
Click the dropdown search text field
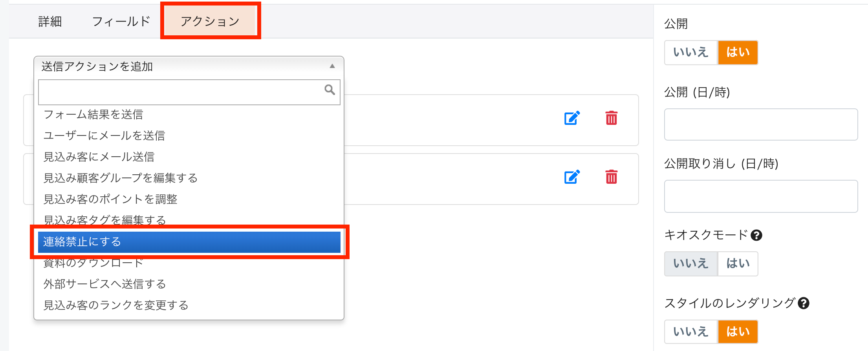(181, 92)
